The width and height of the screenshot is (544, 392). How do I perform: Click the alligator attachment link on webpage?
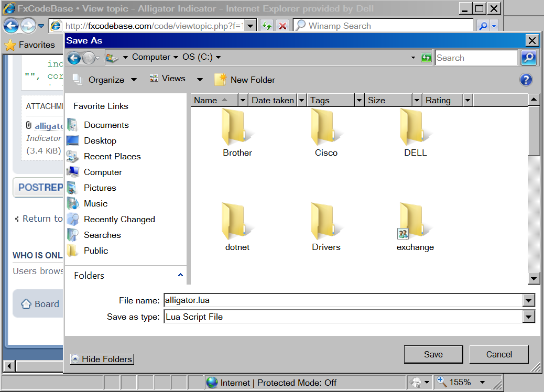tap(49, 126)
